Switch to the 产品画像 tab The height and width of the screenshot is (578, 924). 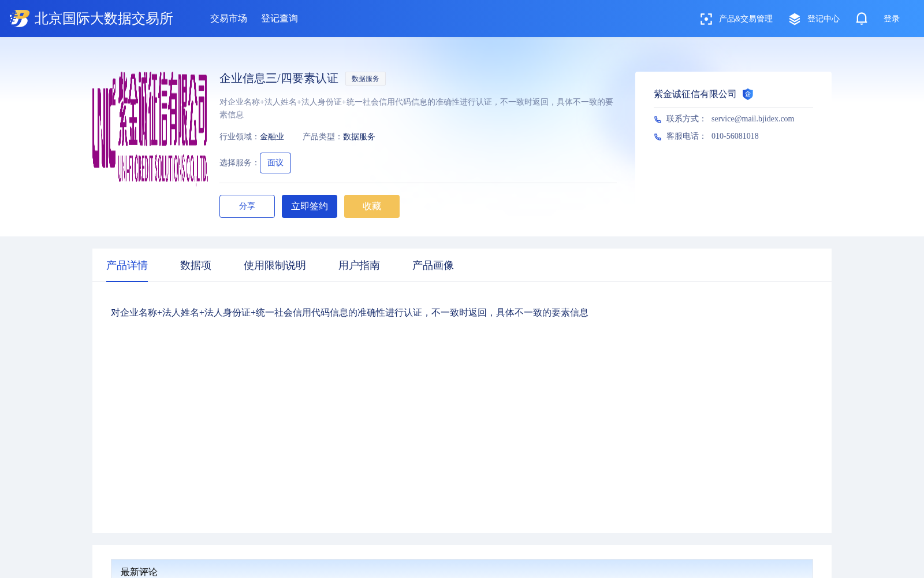[433, 265]
